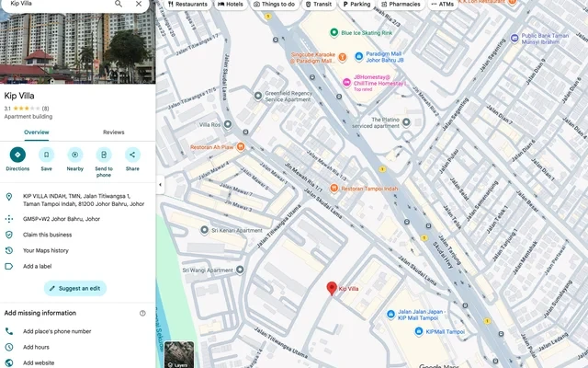Click the red Kip Villa map pin
Viewport: 588px width, 368px height.
332,288
